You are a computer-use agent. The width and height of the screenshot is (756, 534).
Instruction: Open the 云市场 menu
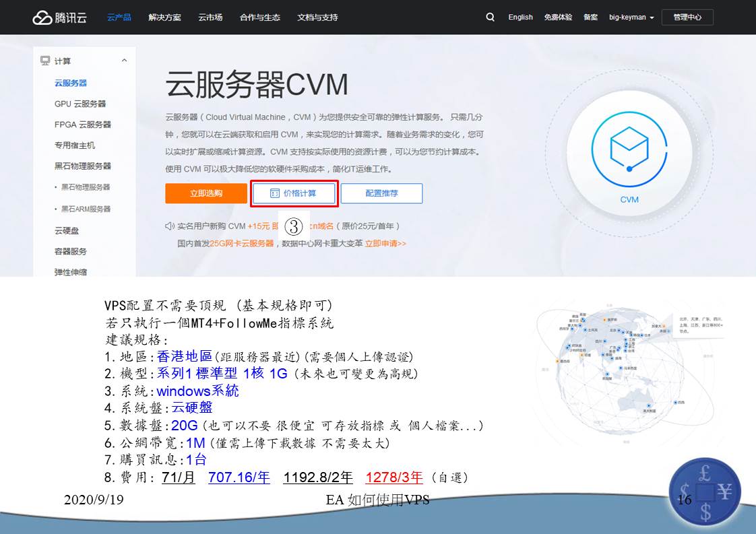(210, 18)
